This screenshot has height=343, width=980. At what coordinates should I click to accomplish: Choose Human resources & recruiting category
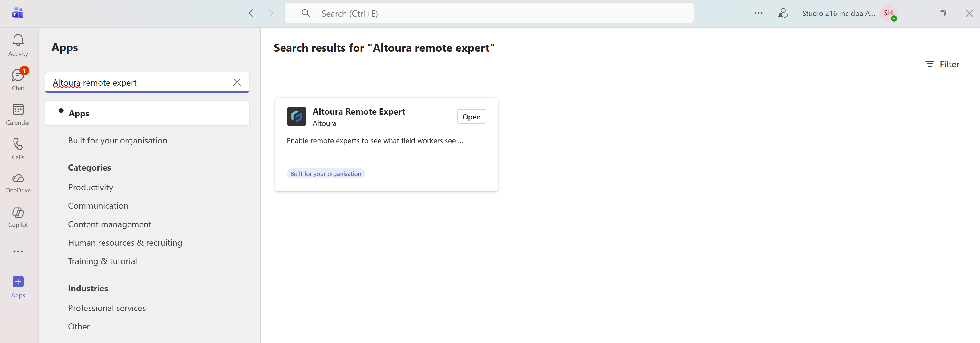pos(125,243)
